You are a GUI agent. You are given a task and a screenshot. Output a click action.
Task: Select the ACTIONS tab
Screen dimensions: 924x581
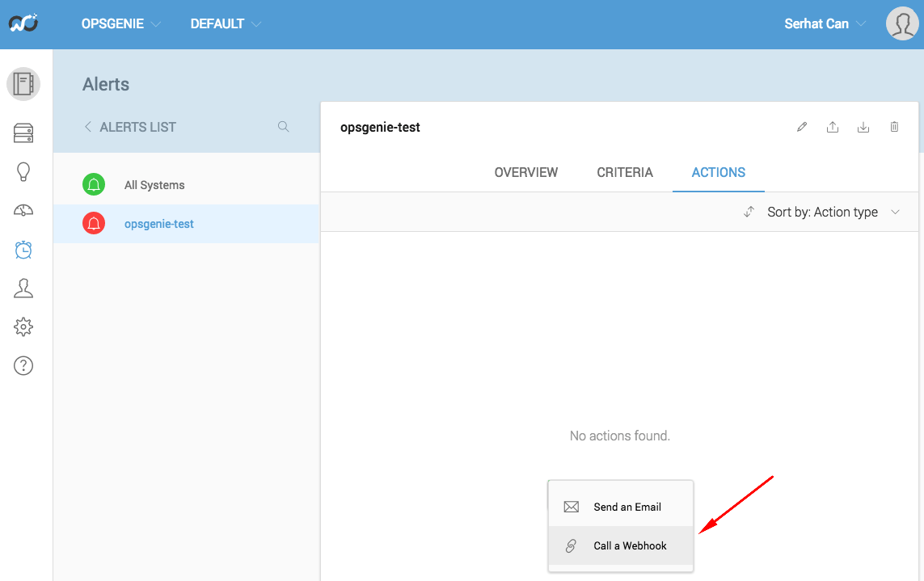719,172
